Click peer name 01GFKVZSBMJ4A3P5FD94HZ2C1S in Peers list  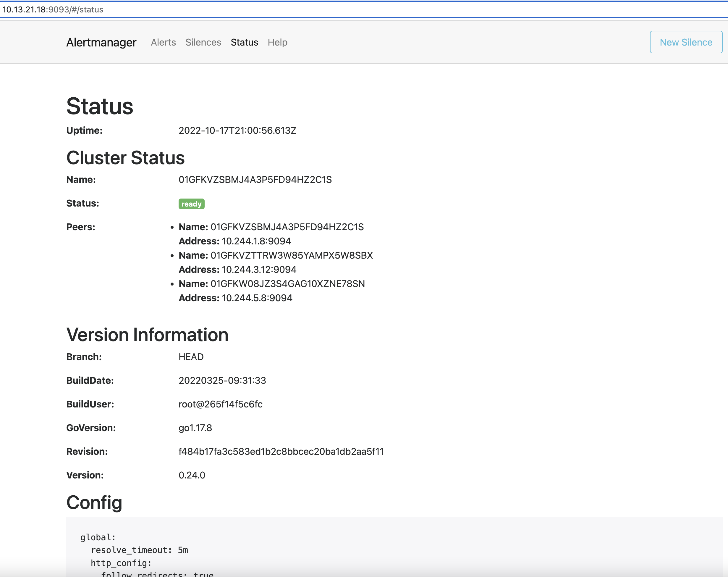point(287,227)
